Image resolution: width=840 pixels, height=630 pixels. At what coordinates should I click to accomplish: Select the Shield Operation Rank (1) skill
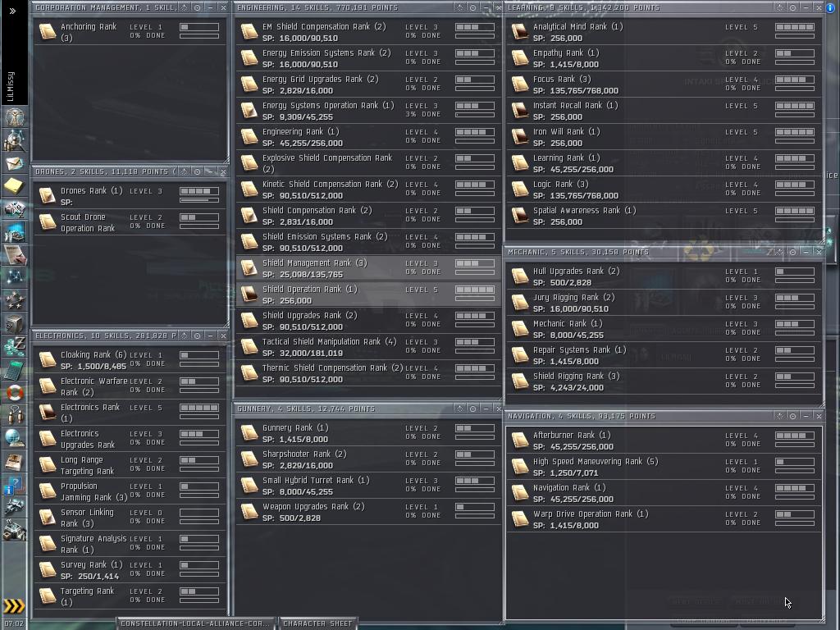pos(368,294)
